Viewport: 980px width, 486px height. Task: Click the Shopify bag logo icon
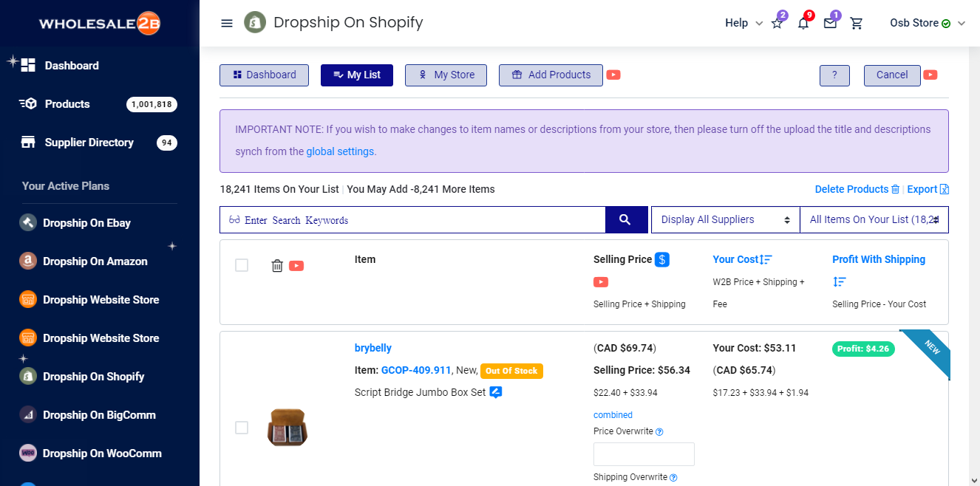255,23
